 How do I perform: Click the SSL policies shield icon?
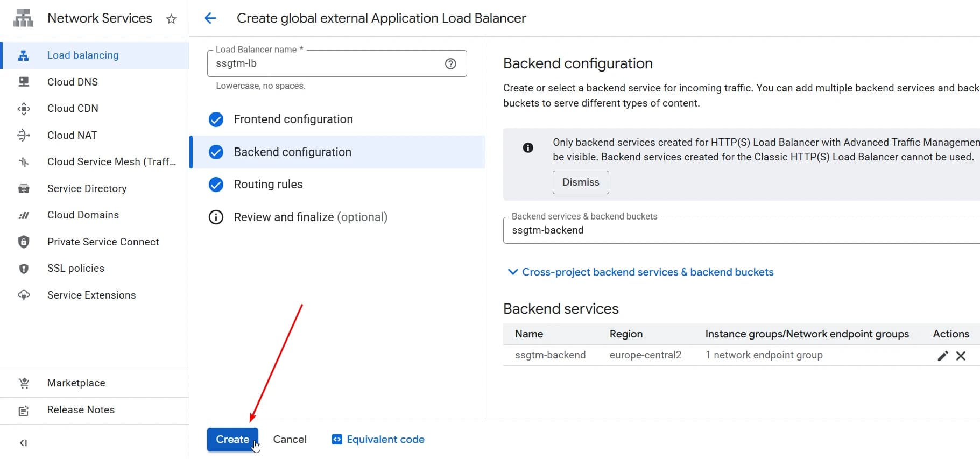pyautogui.click(x=24, y=269)
